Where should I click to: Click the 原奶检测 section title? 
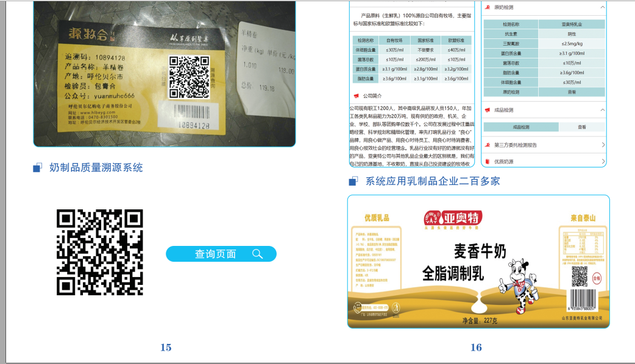(x=504, y=7)
